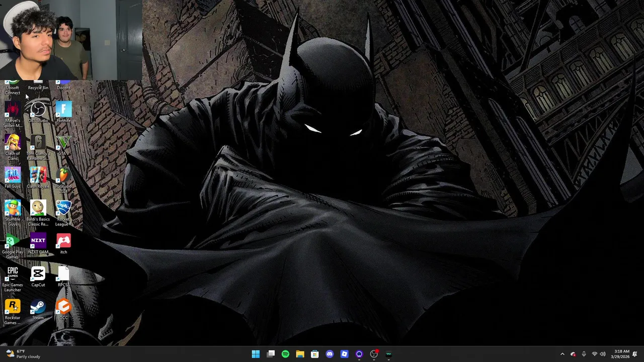Open the Windows Start menu
This screenshot has height=362, width=644.
256,354
